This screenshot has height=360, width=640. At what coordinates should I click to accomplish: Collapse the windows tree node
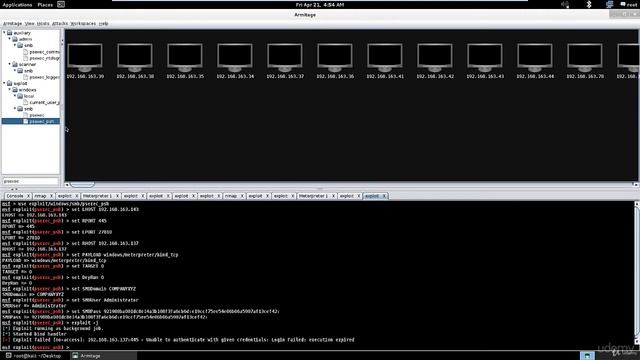coord(10,90)
